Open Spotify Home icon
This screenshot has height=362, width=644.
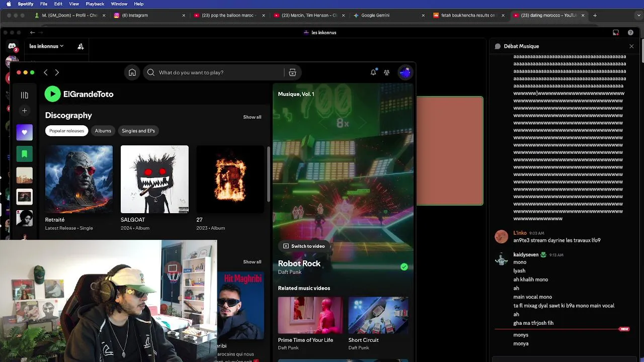tap(132, 72)
